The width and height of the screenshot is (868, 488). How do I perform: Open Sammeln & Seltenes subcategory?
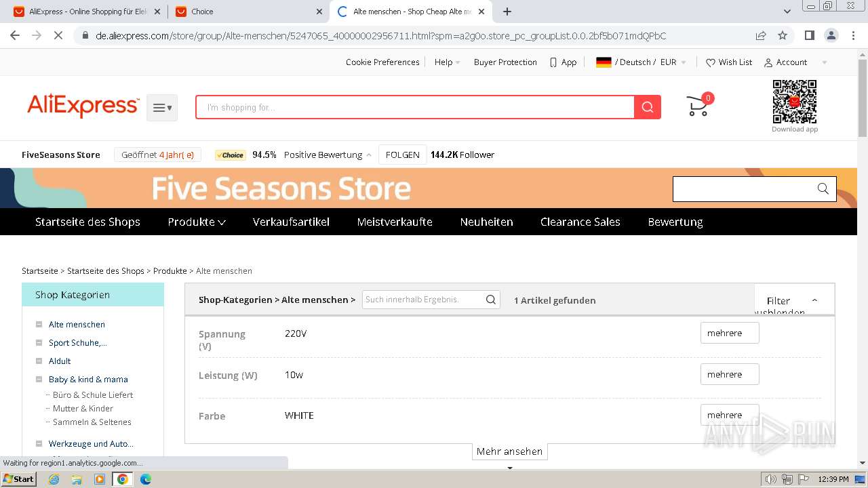92,422
